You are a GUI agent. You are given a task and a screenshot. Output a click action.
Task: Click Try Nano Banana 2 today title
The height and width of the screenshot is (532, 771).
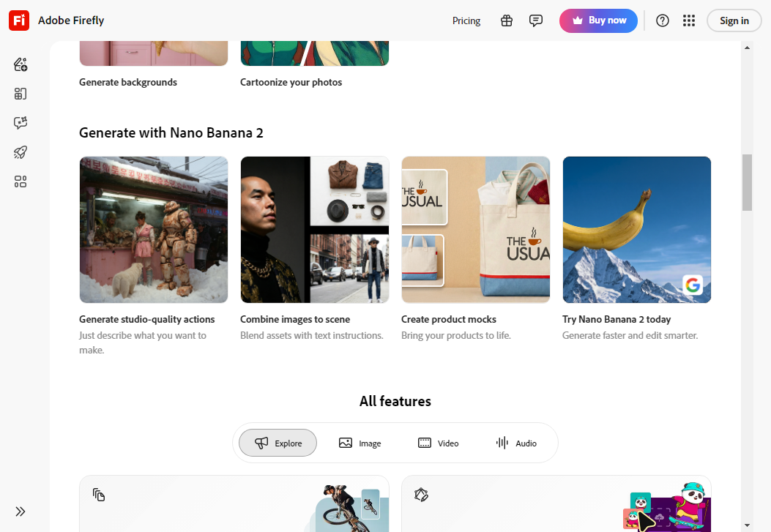click(617, 319)
